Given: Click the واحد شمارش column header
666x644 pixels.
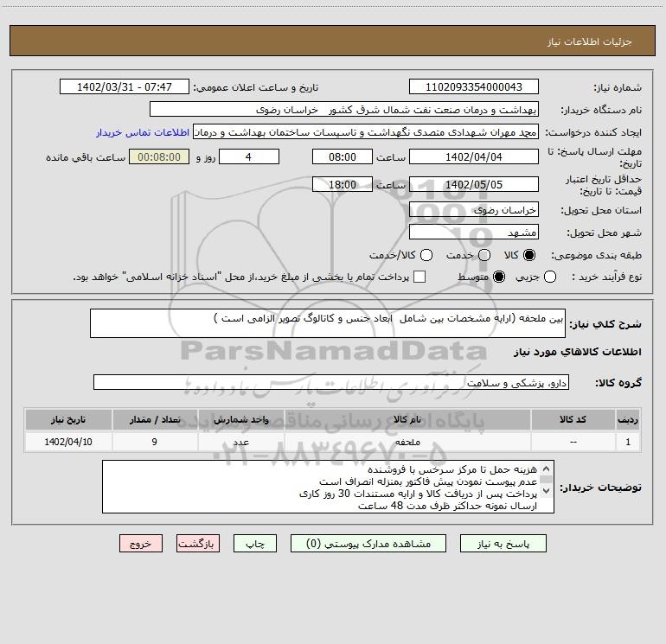Looking at the screenshot, I should pos(240,419).
